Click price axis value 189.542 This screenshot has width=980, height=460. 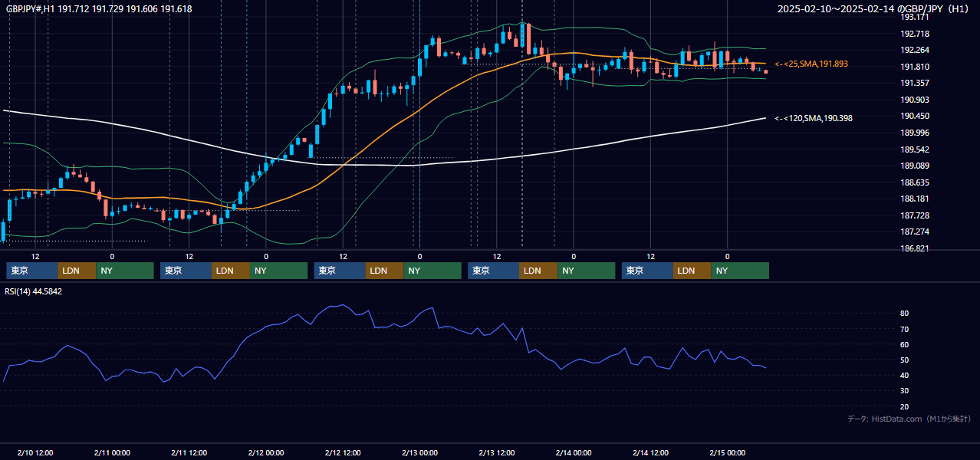(x=915, y=149)
